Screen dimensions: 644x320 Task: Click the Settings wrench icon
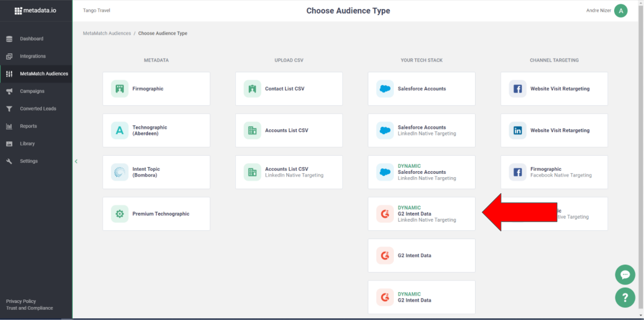click(9, 161)
